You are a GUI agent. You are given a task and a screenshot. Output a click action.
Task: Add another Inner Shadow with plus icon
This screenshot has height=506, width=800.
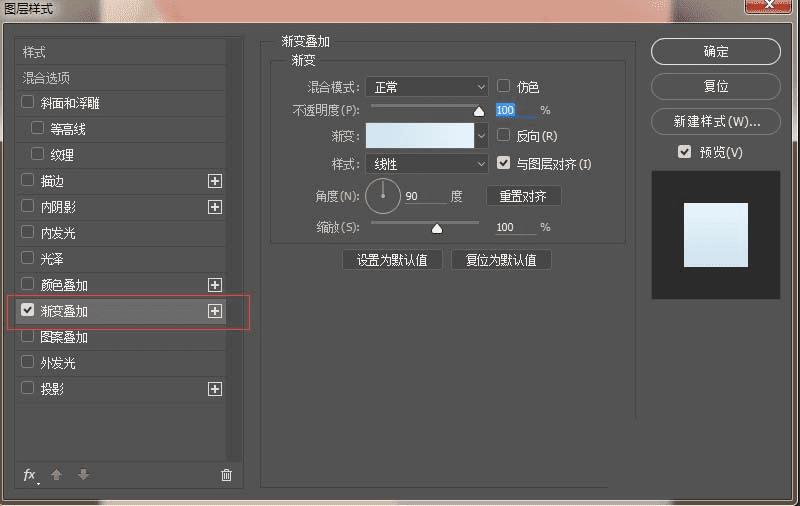click(215, 207)
